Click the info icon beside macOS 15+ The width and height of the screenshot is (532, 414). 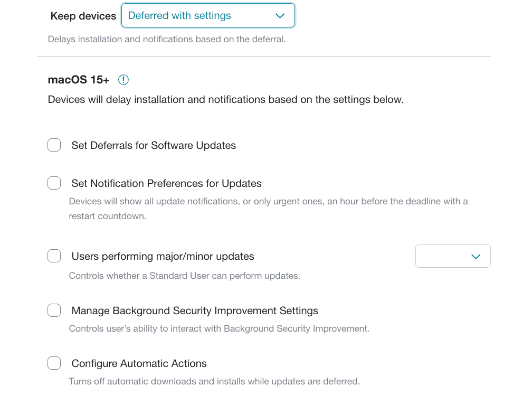[123, 80]
